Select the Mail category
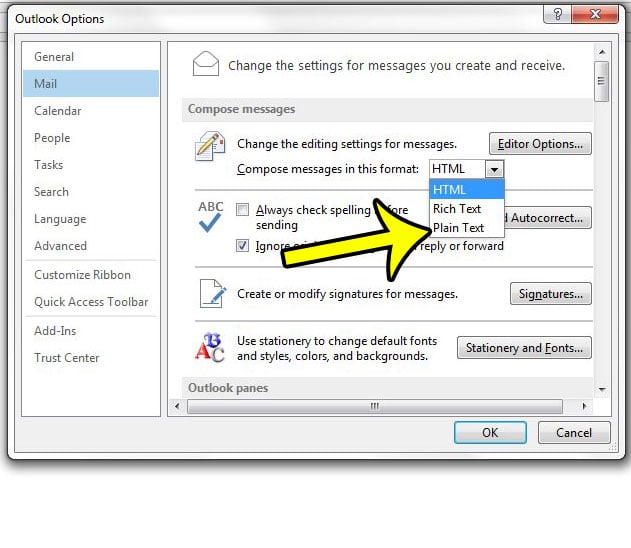 [91, 84]
